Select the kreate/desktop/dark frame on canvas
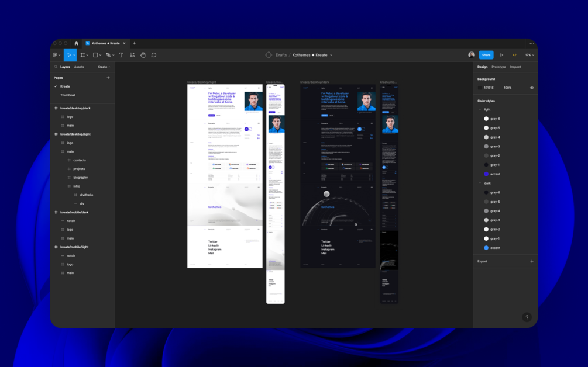 (x=338, y=176)
